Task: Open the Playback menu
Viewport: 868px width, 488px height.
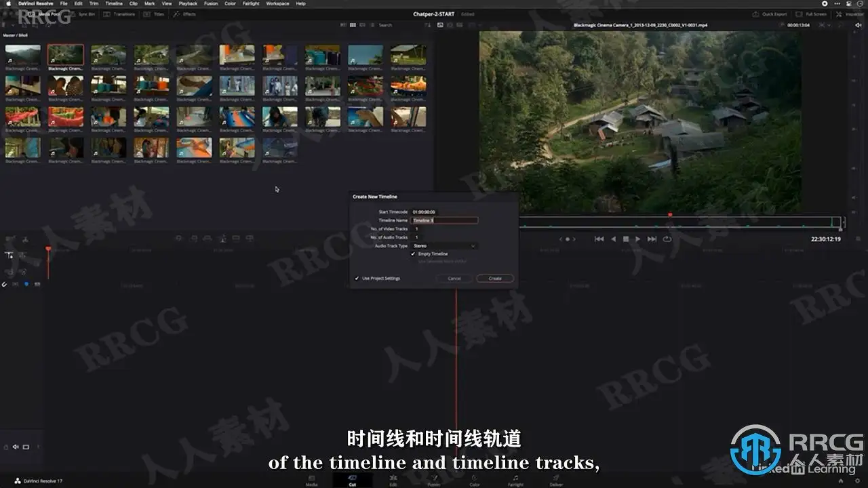Action: (188, 3)
